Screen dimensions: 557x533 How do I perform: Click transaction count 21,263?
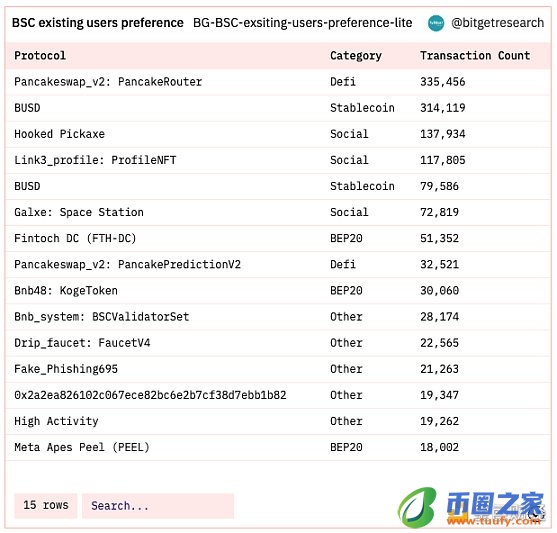tap(439, 369)
